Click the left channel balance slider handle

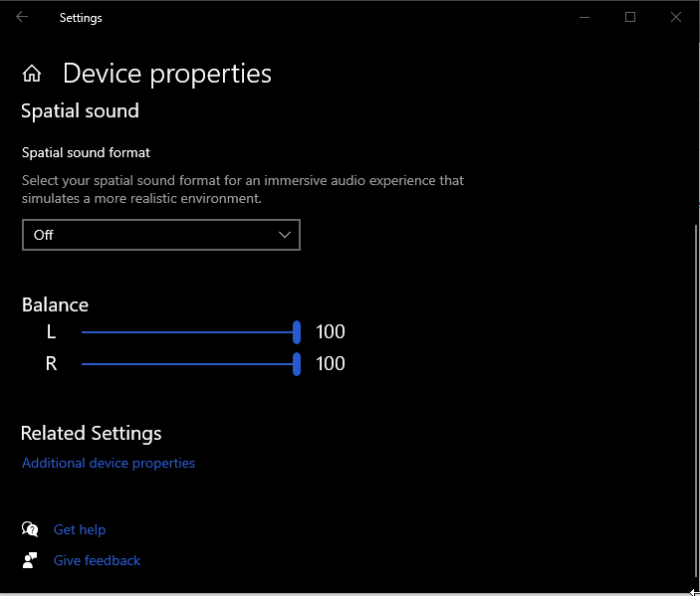(x=297, y=333)
